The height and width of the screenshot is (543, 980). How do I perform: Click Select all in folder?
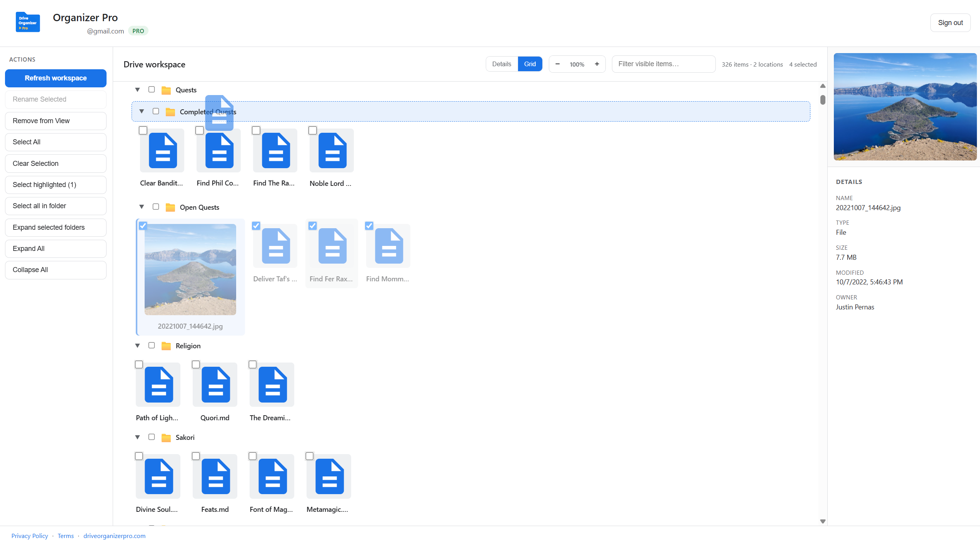click(x=56, y=206)
